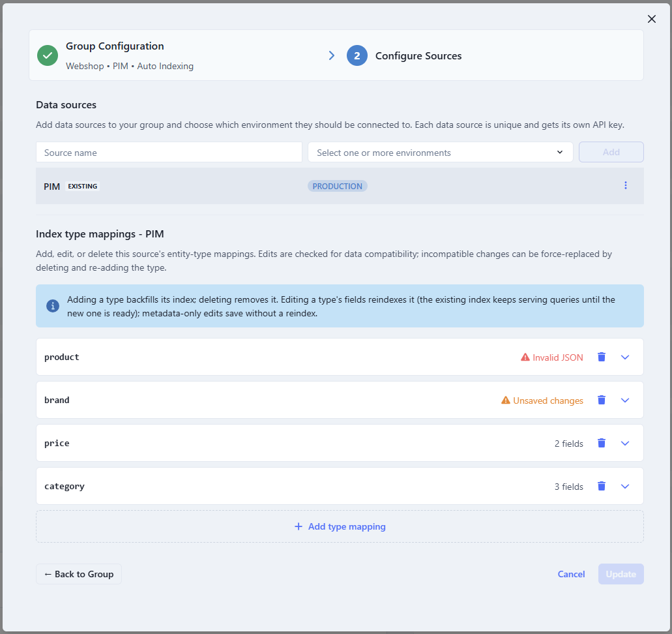Delete the product type mapping
The height and width of the screenshot is (634, 672).
[x=602, y=357]
